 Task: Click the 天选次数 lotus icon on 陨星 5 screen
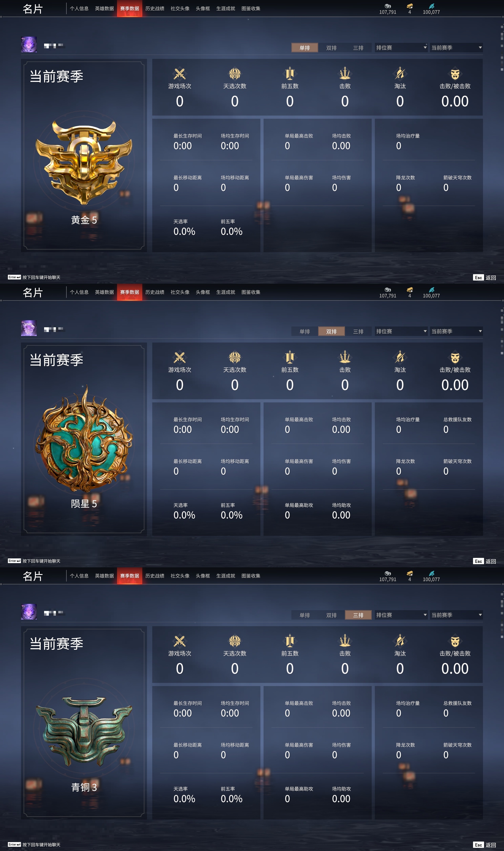235,357
